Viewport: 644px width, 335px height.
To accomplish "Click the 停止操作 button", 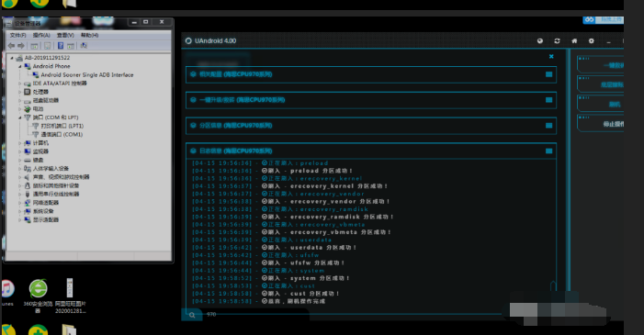I will [601, 124].
